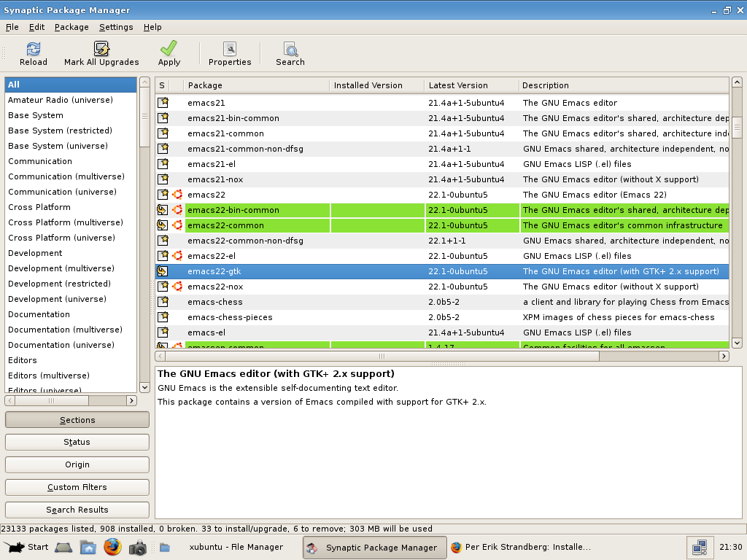Sort by Latest Version column header

point(472,85)
